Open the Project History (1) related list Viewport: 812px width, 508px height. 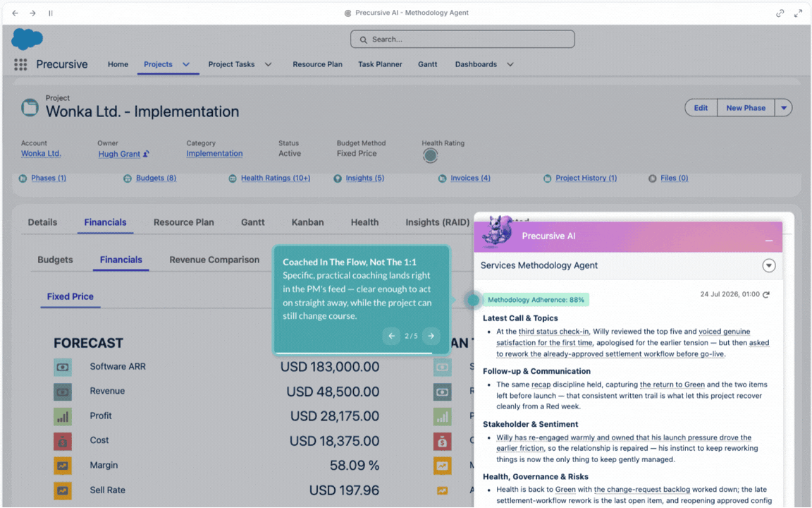586,178
